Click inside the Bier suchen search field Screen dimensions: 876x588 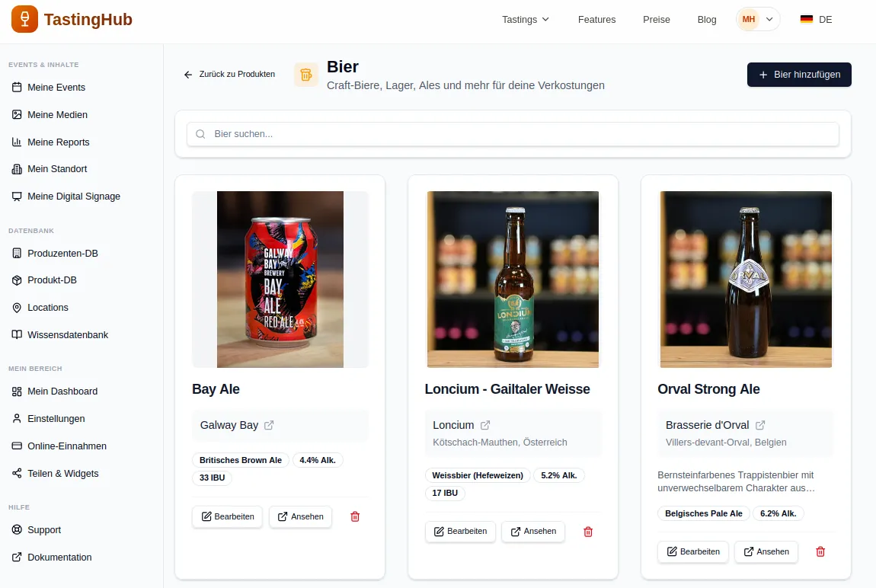513,134
